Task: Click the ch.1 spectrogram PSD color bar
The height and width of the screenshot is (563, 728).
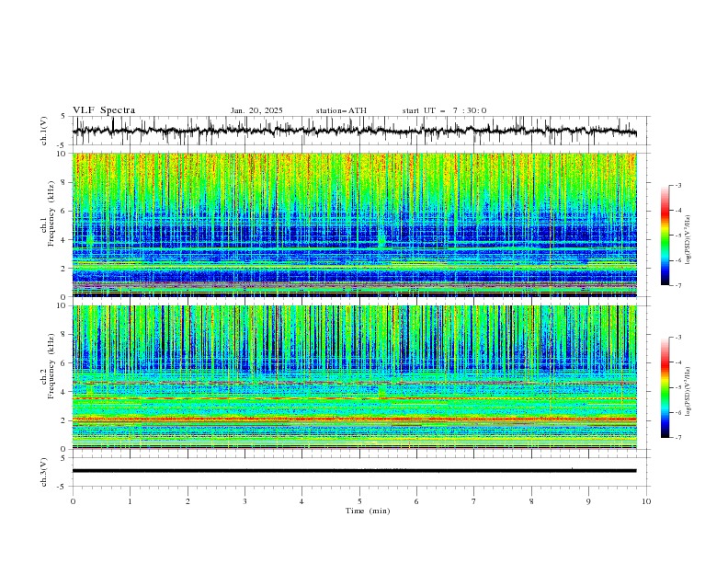Action: pos(665,236)
